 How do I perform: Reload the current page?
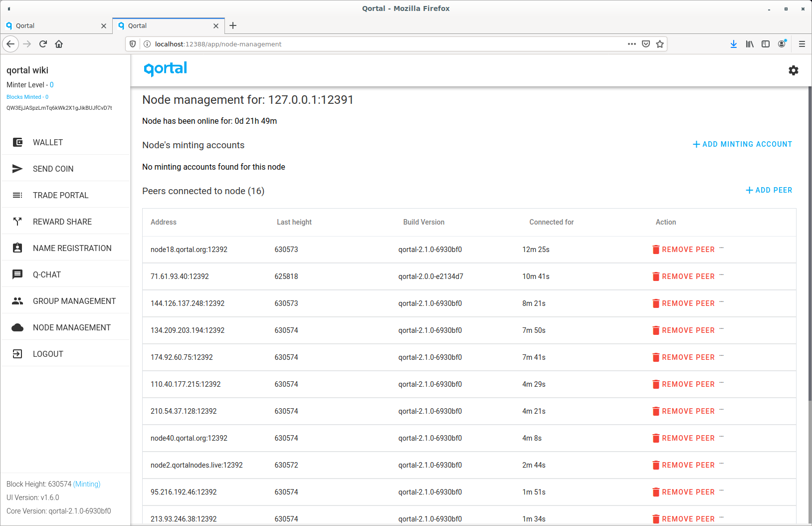click(43, 44)
